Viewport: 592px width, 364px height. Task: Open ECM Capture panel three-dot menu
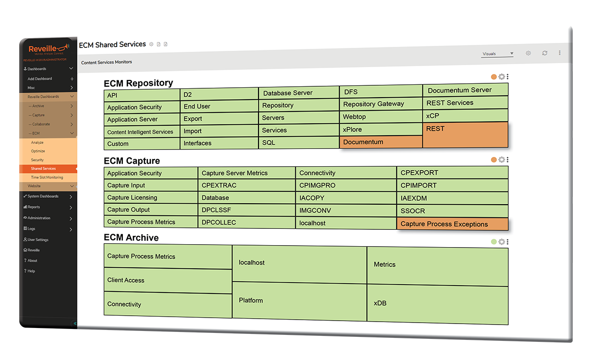[508, 160]
